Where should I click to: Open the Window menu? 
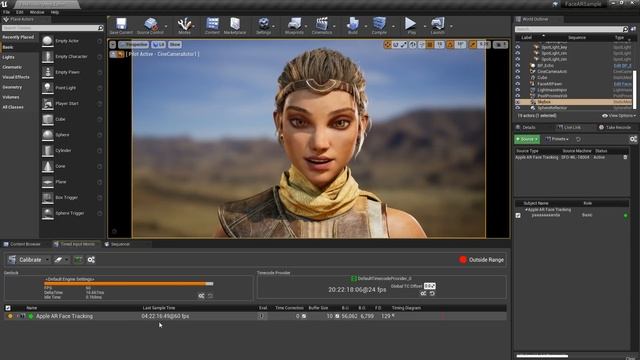37,12
